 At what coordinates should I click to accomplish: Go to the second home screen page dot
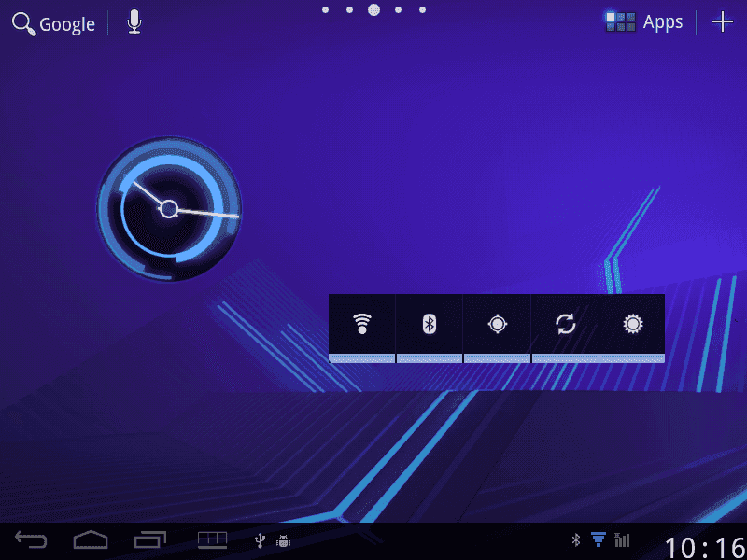pyautogui.click(x=349, y=9)
